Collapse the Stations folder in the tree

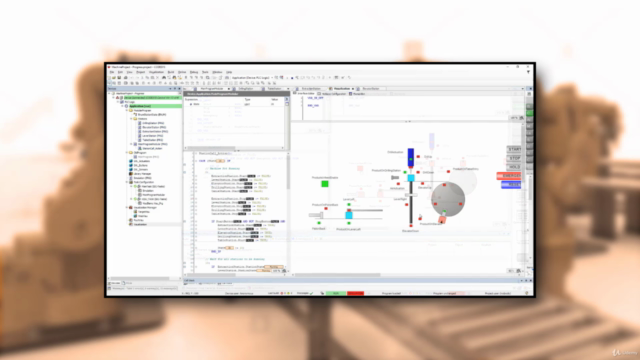coord(131,119)
